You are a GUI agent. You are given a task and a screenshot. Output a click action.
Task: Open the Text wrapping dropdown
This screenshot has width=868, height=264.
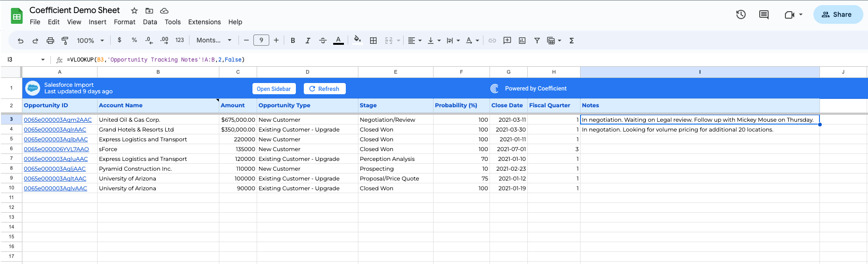453,41
